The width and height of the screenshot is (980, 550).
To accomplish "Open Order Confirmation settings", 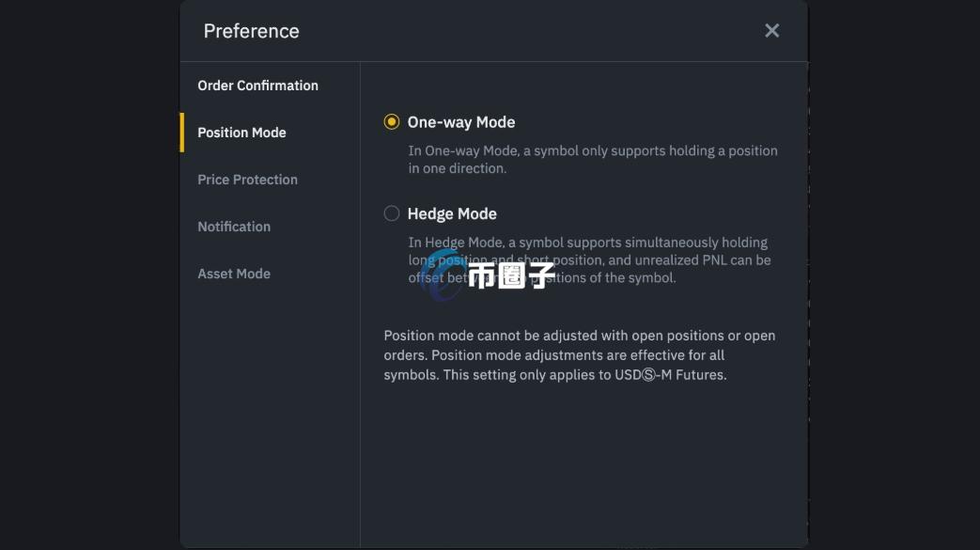I will point(257,85).
